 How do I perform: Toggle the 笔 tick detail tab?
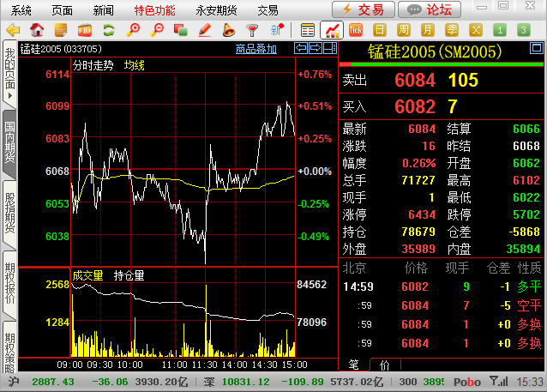tap(353, 365)
